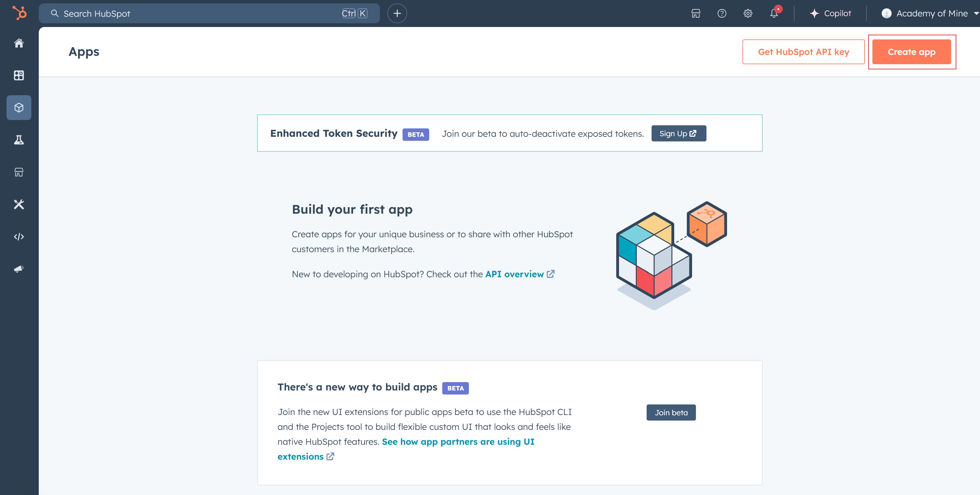This screenshot has width=980, height=495.
Task: Open the top bar marketplace icon
Action: click(695, 13)
